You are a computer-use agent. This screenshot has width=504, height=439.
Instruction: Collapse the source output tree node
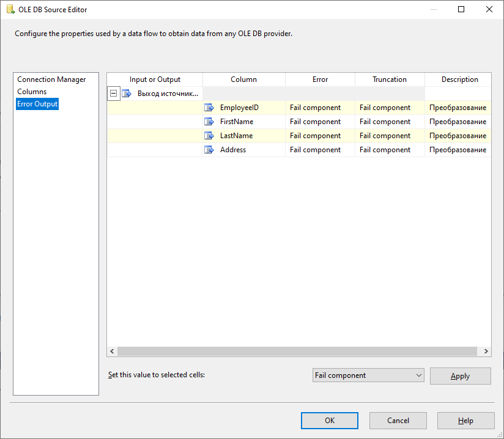click(x=114, y=94)
